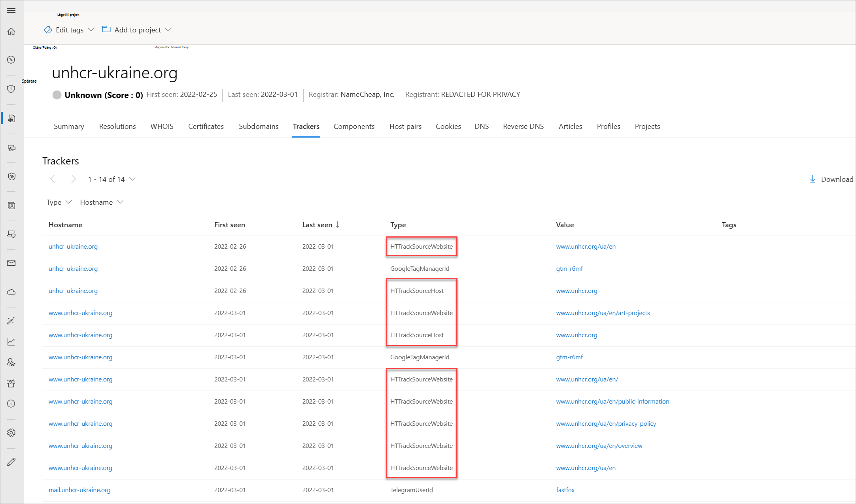Viewport: 856px width, 504px height.
Task: Download the trackers list
Action: [831, 179]
